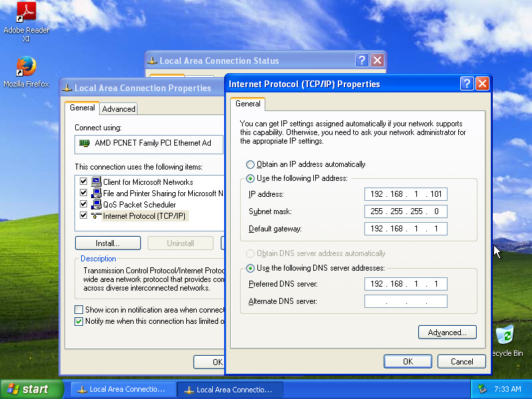Disable Notify me when connection has limited checkbox
The width and height of the screenshot is (532, 399).
pyautogui.click(x=78, y=321)
